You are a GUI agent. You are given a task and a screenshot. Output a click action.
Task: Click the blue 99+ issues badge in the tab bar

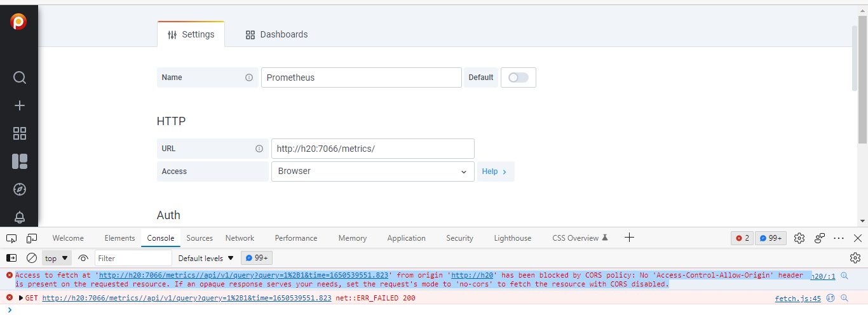[x=771, y=238]
